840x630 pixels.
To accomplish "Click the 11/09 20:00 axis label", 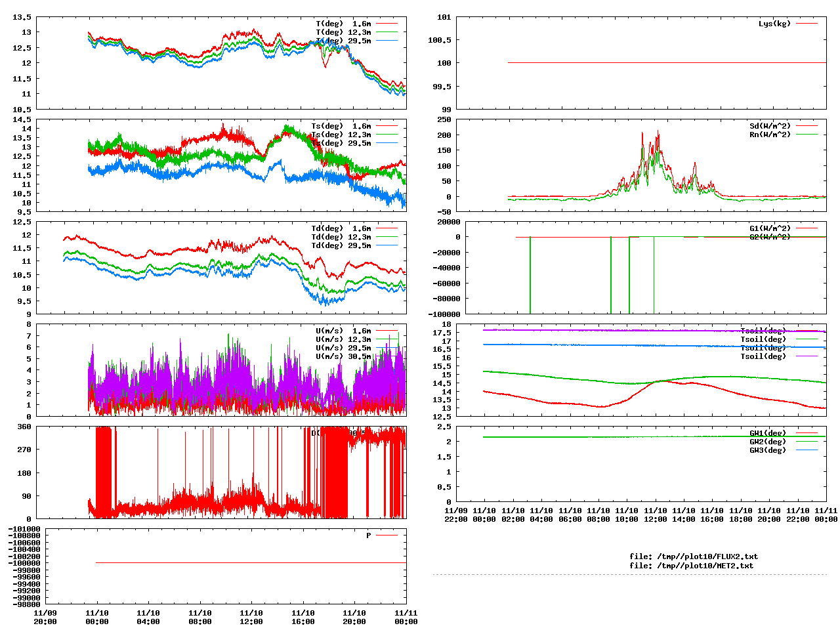I will click(x=45, y=617).
